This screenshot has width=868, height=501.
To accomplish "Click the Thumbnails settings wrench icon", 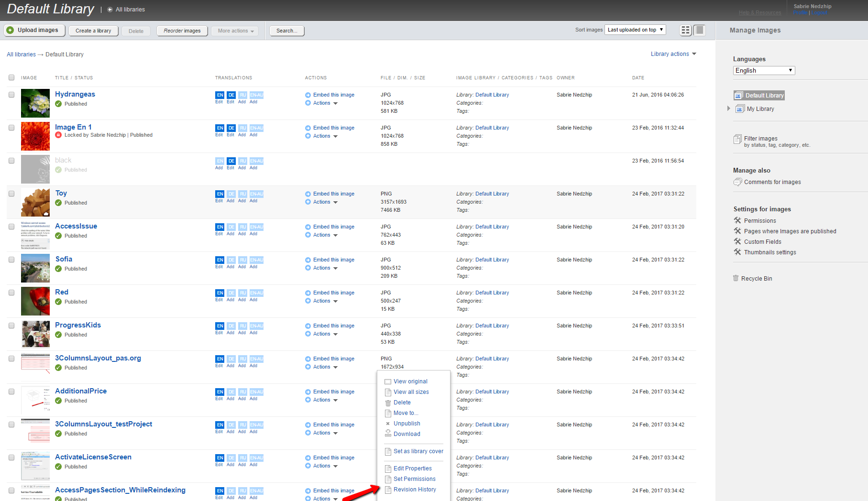I will coord(737,252).
